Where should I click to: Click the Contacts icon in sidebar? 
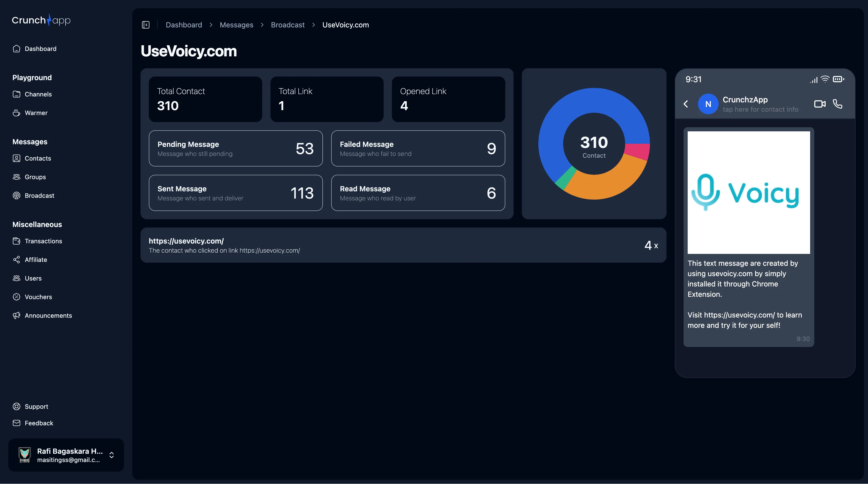coord(17,158)
